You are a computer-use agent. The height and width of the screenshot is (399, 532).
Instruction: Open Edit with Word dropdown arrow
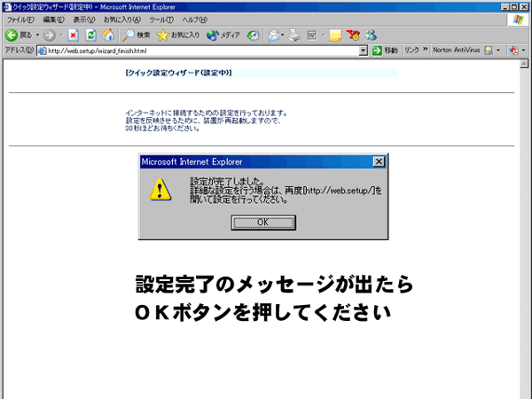click(x=324, y=35)
